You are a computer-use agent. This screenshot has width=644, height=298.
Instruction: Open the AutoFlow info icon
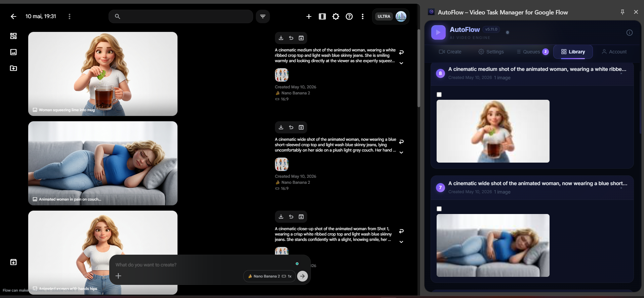tap(630, 33)
